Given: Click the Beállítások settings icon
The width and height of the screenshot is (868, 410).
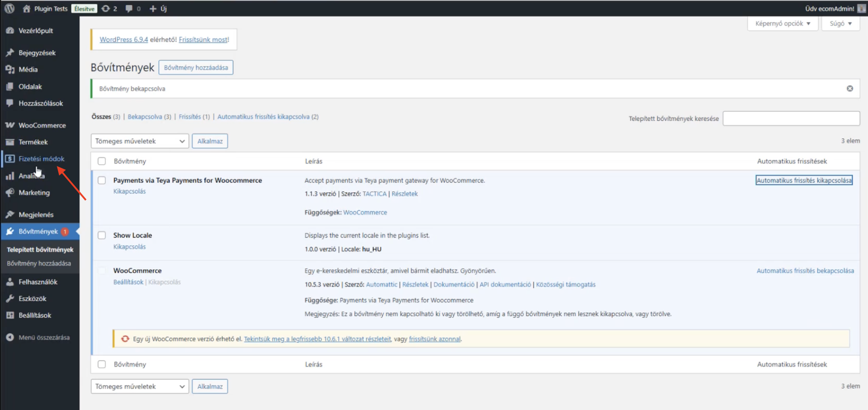Looking at the screenshot, I should 10,315.
